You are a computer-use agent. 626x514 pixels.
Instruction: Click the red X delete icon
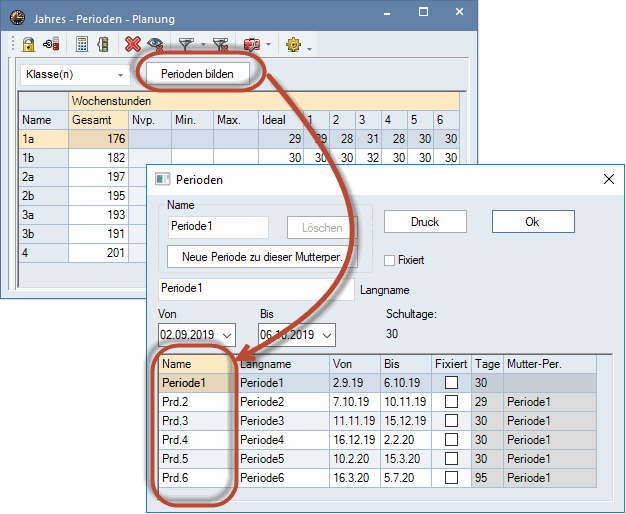coord(133,44)
